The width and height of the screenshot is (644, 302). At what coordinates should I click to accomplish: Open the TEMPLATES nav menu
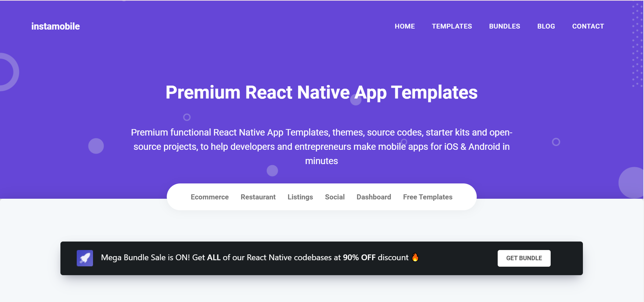[x=452, y=26]
